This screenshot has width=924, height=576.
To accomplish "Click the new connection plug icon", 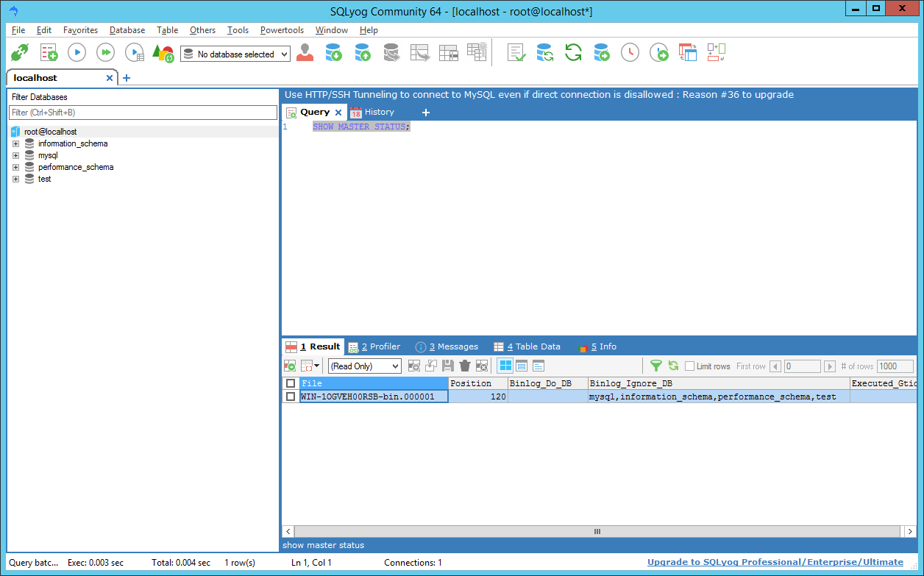I will pyautogui.click(x=19, y=53).
